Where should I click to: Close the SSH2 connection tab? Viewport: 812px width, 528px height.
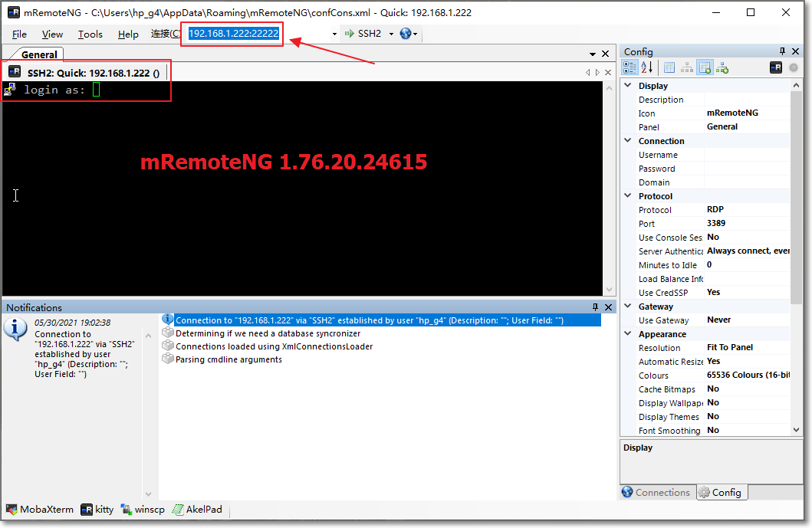pos(608,73)
